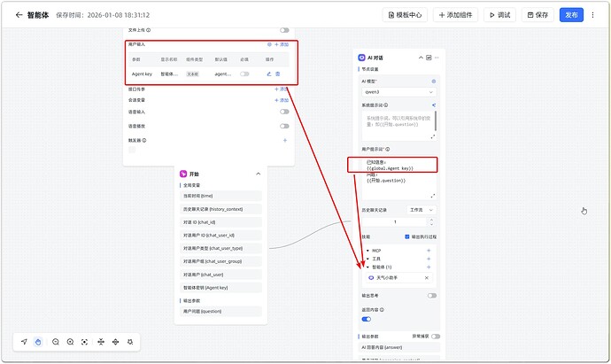Zoom in the canvas

[70, 341]
